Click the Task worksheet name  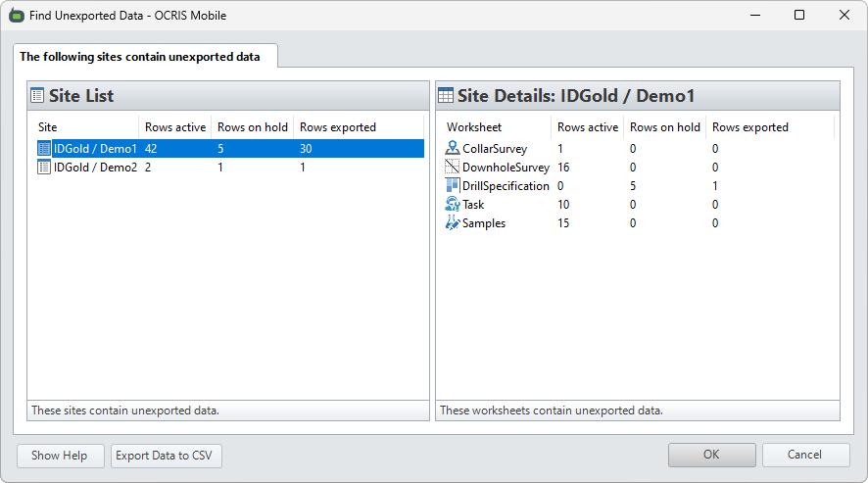[x=473, y=205]
